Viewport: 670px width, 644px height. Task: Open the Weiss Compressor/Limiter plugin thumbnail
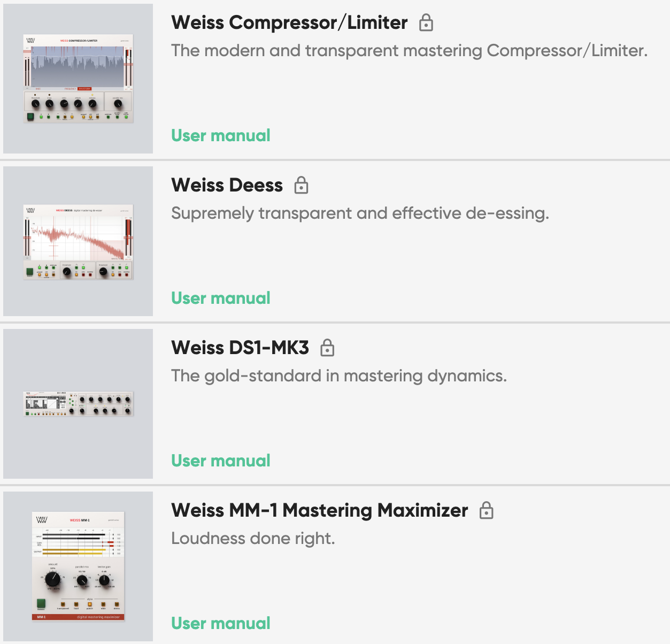[78, 79]
